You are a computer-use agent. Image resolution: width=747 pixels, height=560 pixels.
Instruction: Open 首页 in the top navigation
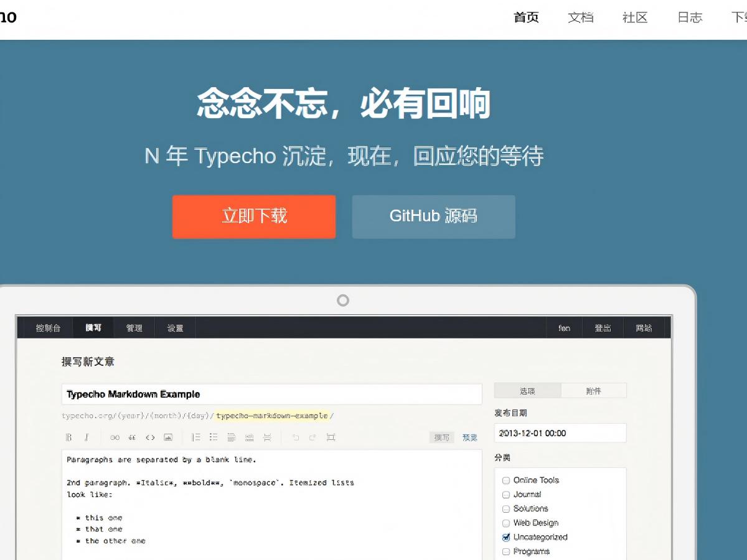[x=526, y=17]
